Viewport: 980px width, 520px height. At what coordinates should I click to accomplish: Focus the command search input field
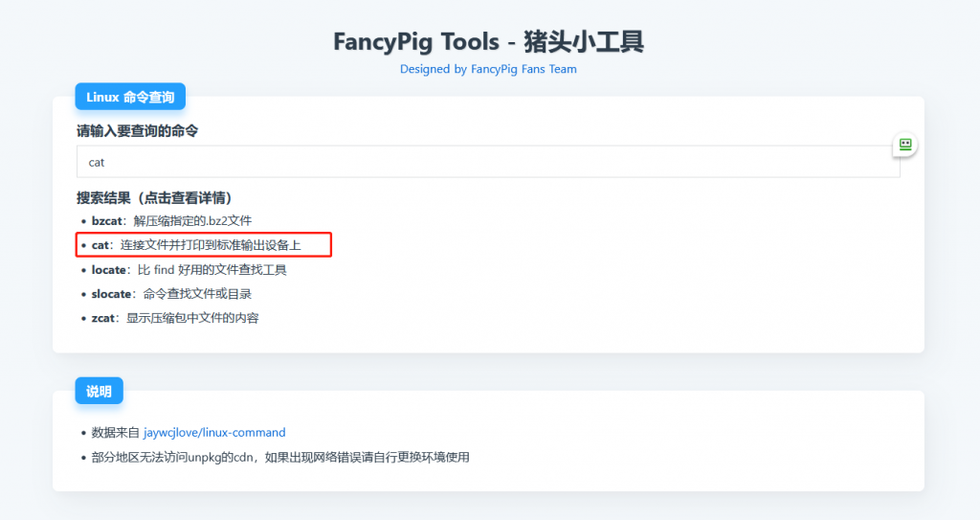tap(488, 162)
